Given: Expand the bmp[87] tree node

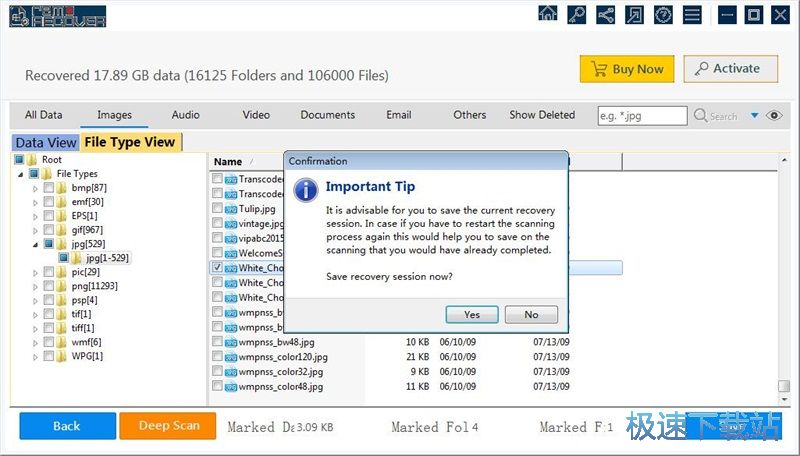Looking at the screenshot, I should [35, 188].
